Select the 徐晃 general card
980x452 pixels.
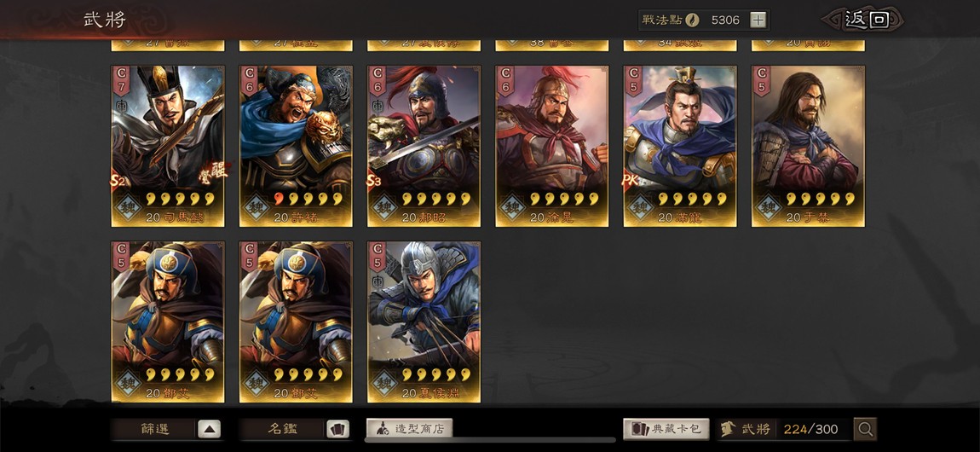(x=552, y=147)
